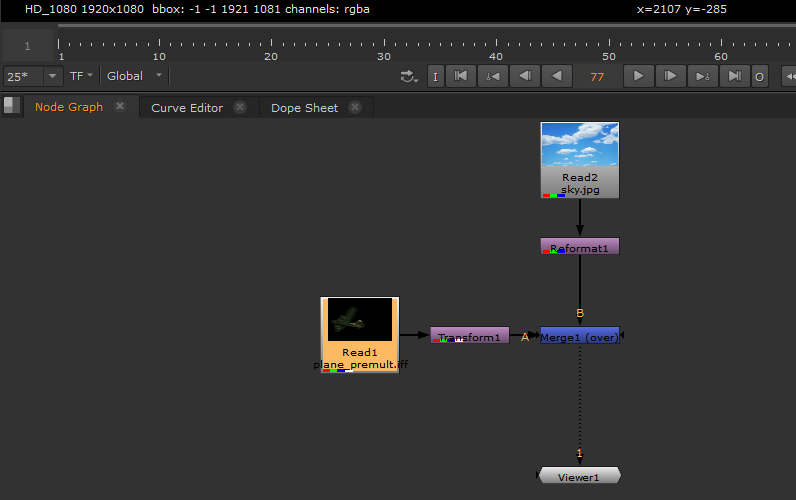Open the Global frame range dropdown

[135, 76]
